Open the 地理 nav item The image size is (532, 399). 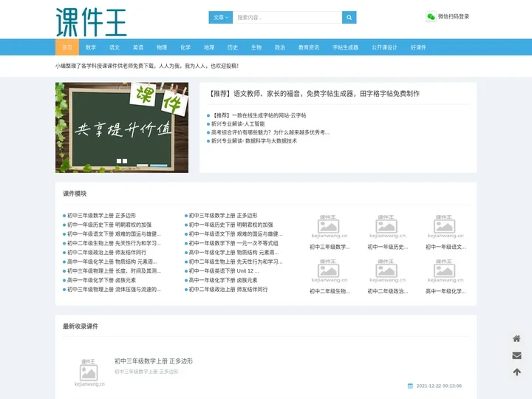(x=209, y=47)
